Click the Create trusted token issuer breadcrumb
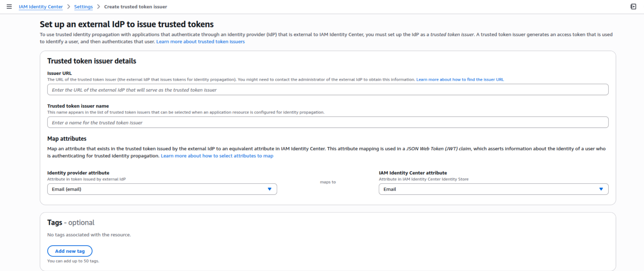 [136, 7]
